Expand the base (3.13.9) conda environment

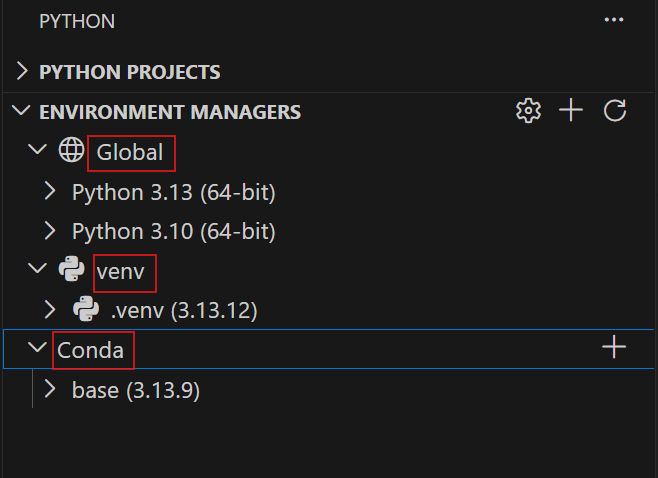coord(50,390)
